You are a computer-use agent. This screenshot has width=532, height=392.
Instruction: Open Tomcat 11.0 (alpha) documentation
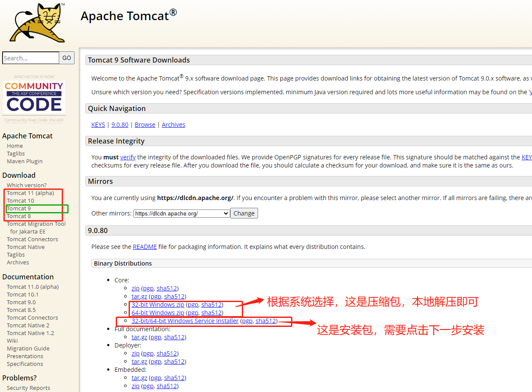(x=33, y=287)
